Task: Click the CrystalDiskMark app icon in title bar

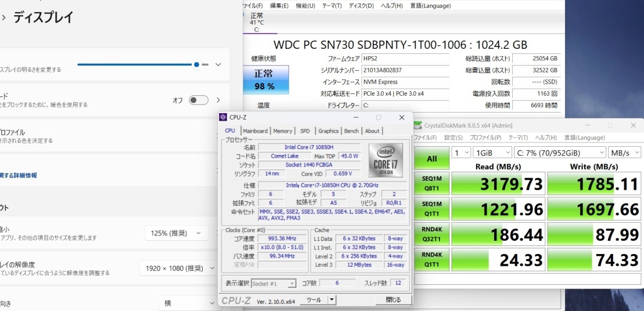Action: click(418, 125)
